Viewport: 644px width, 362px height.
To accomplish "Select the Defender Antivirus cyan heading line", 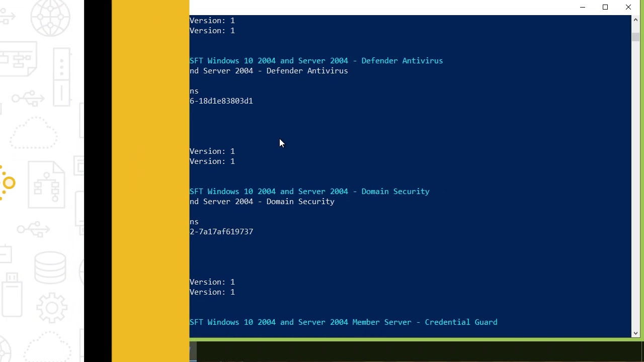I will click(316, 61).
